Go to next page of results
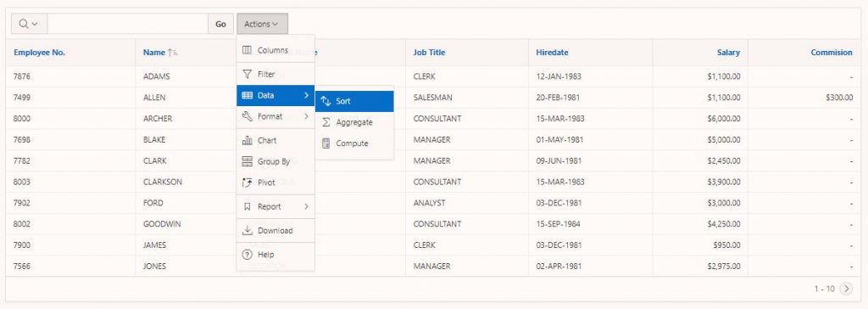 coord(846,289)
